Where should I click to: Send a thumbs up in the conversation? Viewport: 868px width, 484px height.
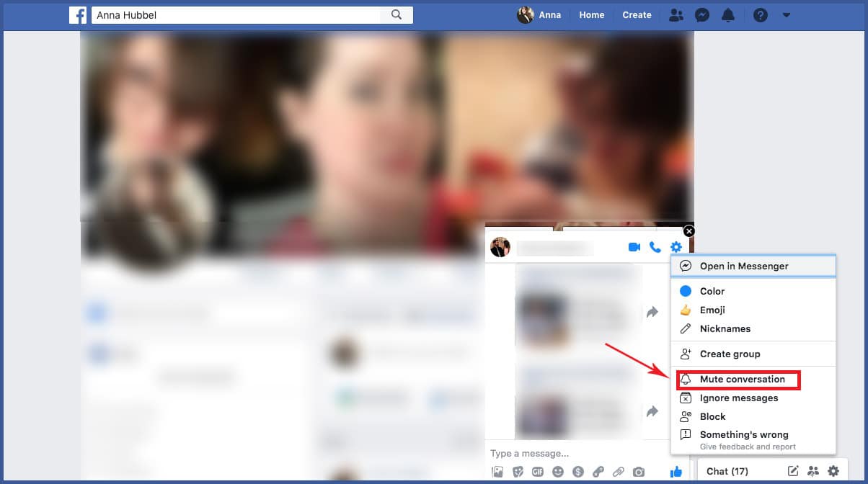[676, 472]
